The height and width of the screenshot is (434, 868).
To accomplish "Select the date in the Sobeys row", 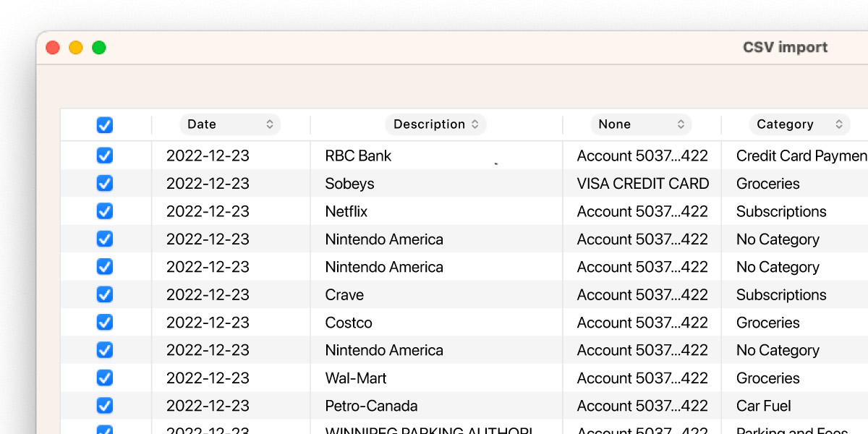I will click(208, 184).
